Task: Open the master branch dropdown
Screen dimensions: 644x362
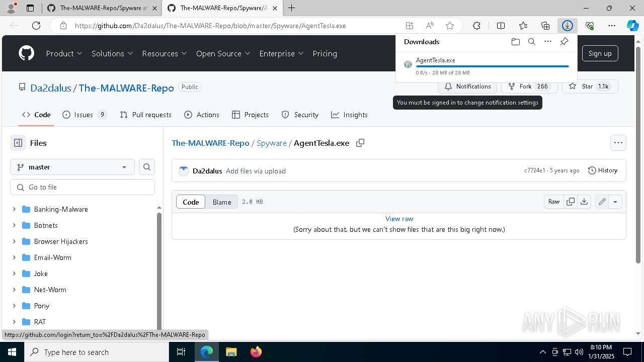Action: (72, 167)
